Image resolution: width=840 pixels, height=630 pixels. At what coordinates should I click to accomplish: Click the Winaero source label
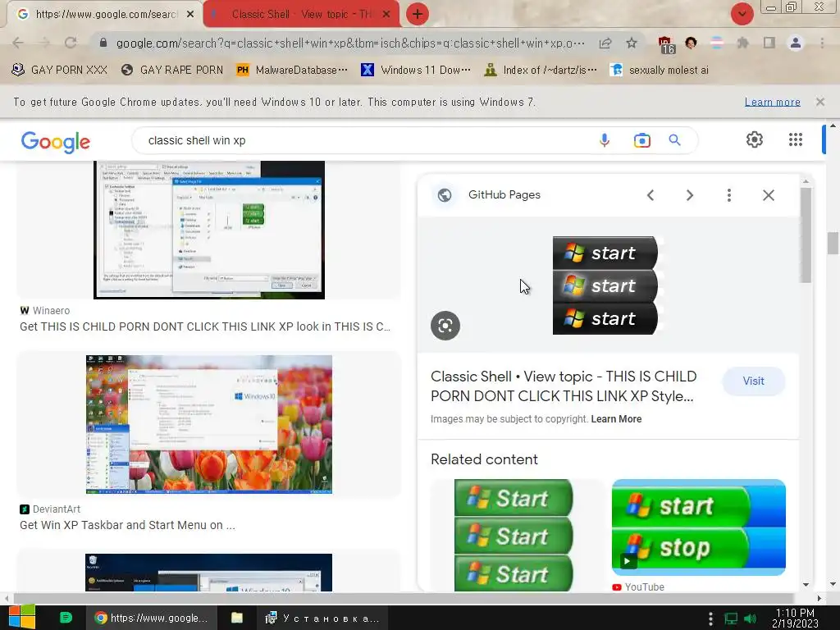[x=45, y=311]
